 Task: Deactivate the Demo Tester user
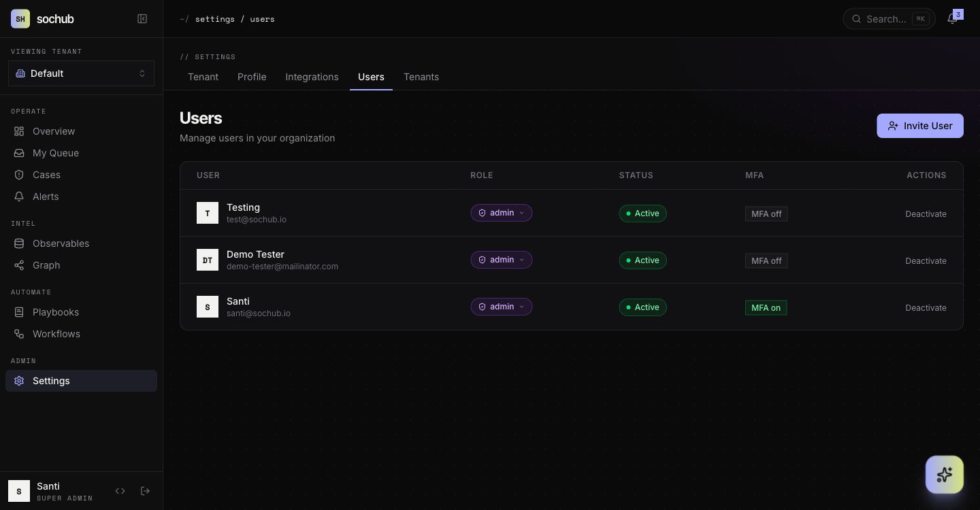[926, 260]
